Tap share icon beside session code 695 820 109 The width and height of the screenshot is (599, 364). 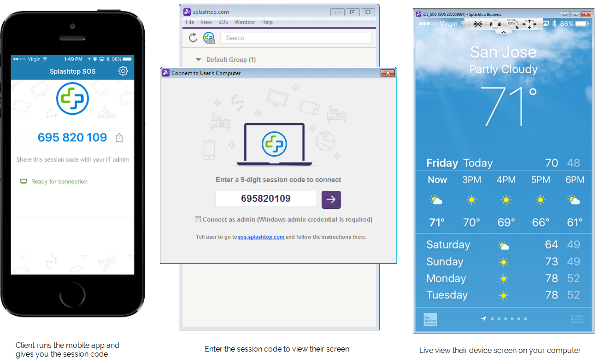(119, 137)
